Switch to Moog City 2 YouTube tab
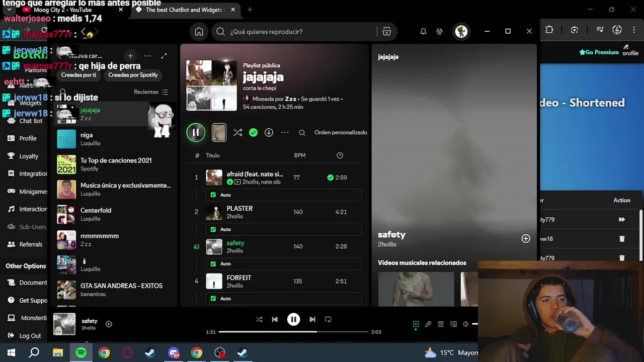The image size is (644, 362). coord(70,10)
